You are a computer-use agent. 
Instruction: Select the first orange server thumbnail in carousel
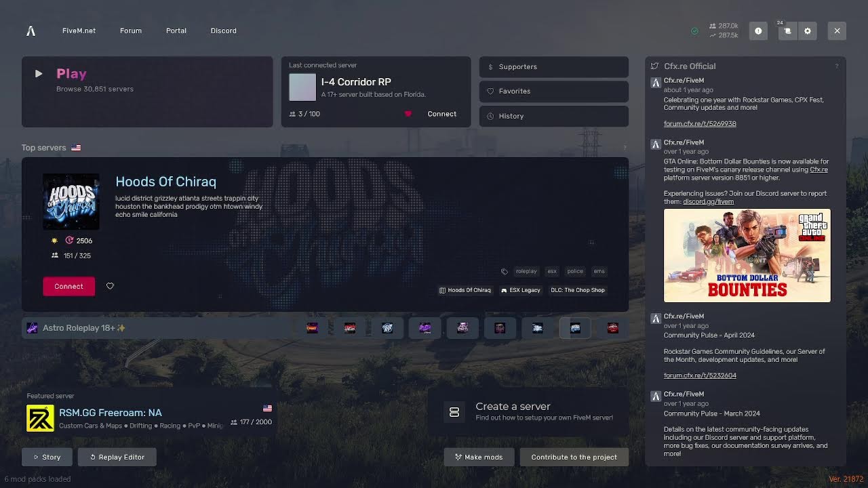[312, 328]
